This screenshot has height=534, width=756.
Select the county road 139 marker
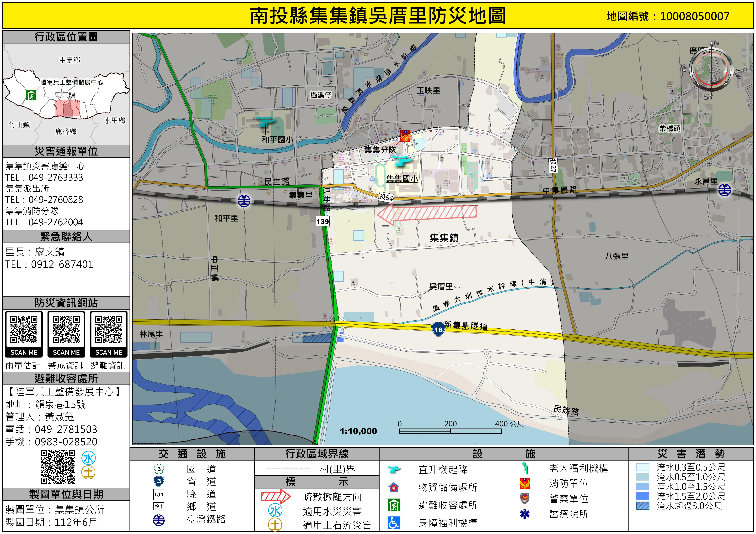[x=322, y=221]
